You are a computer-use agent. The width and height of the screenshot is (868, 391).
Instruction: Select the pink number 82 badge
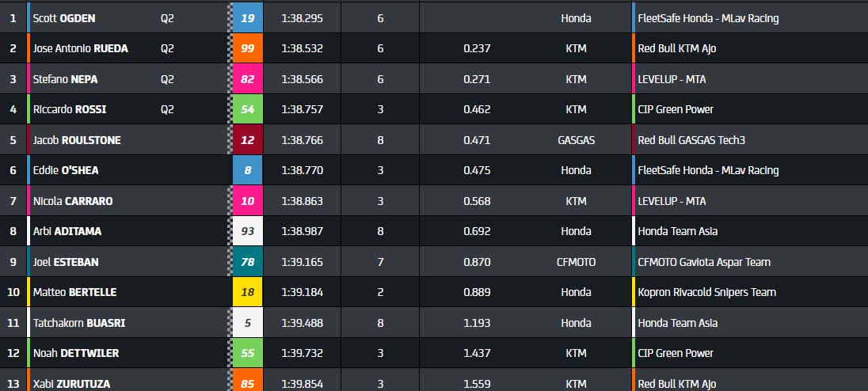[247, 79]
